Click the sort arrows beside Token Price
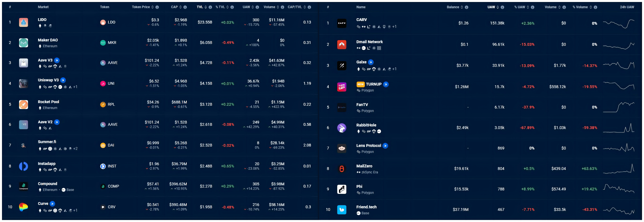 (153, 7)
